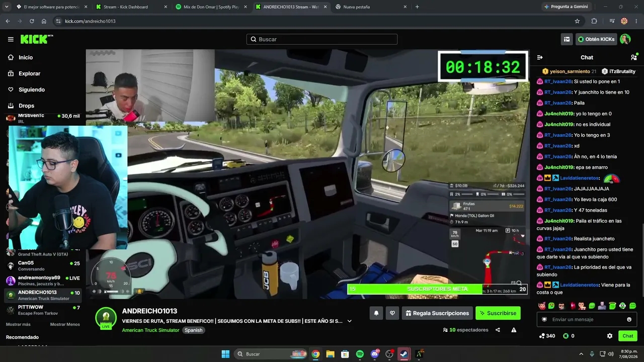Select the last green smiley quick emote
Image resolution: width=644 pixels, height=362 pixels.
pyautogui.click(x=632, y=306)
